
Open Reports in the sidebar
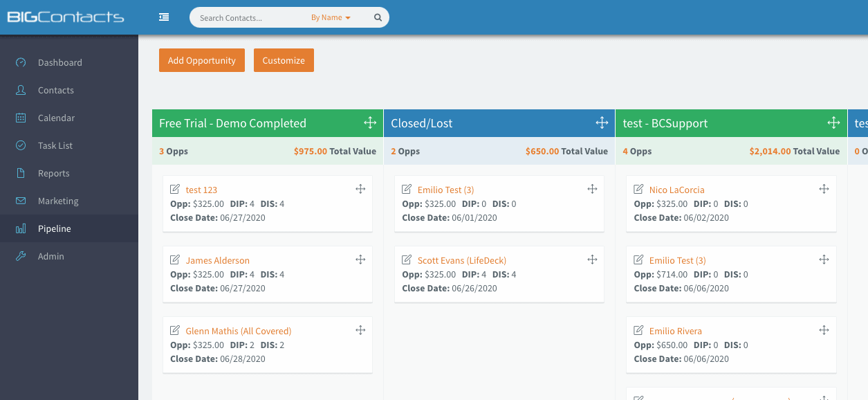69,173
